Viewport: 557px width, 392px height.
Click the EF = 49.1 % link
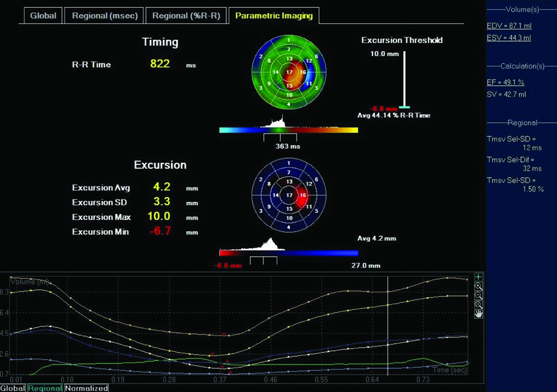pos(505,82)
